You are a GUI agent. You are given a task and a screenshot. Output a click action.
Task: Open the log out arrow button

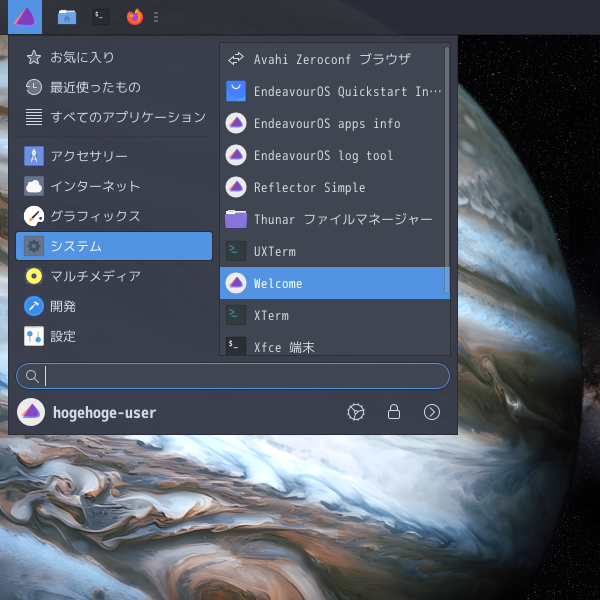[x=432, y=412]
